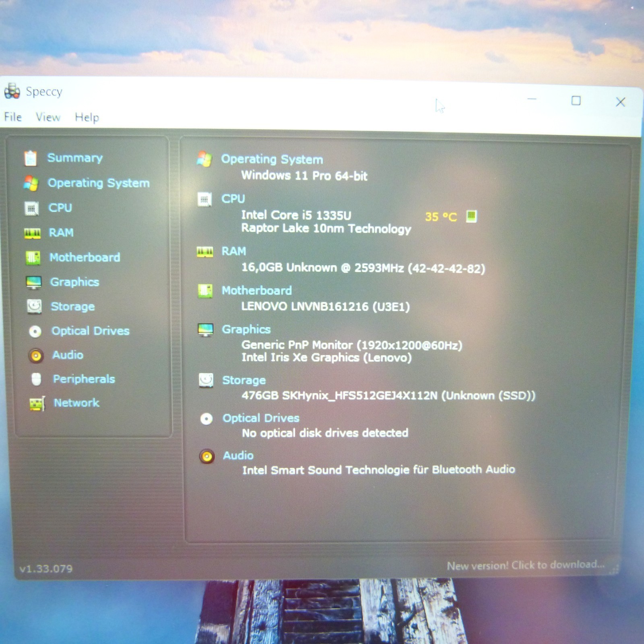Click the Storage disk icon in sidebar
Image resolution: width=644 pixels, height=644 pixels.
point(34,307)
